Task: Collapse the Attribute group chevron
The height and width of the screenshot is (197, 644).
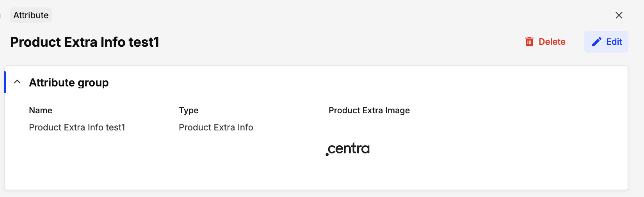Action: click(x=17, y=82)
